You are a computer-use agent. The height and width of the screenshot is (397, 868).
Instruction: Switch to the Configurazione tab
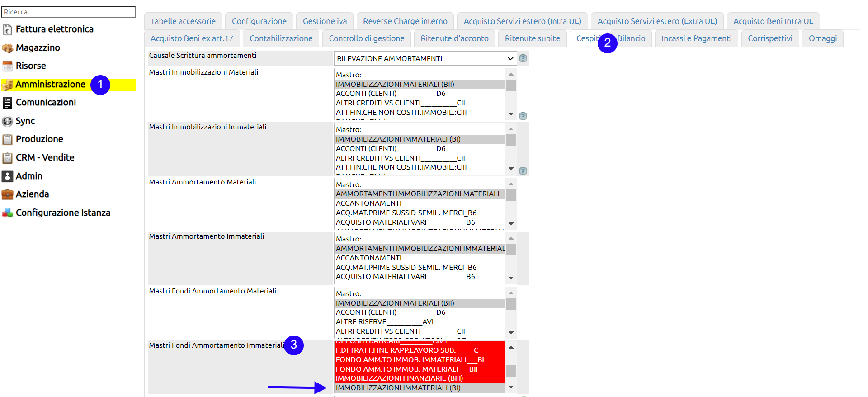click(x=259, y=21)
